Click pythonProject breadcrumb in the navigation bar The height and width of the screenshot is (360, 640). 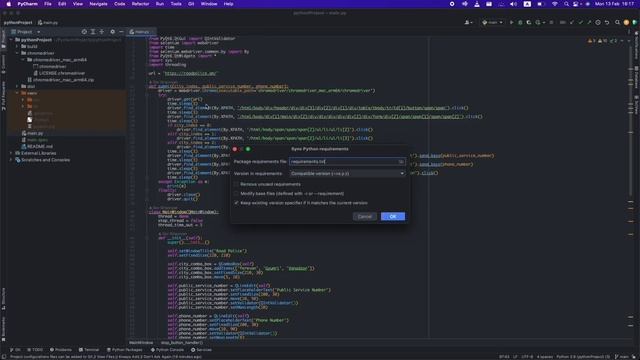point(18,22)
